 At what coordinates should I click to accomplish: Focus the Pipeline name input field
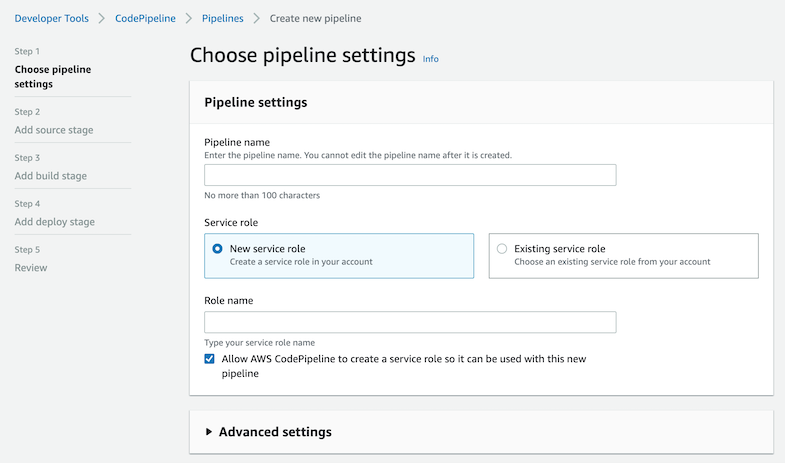click(410, 175)
